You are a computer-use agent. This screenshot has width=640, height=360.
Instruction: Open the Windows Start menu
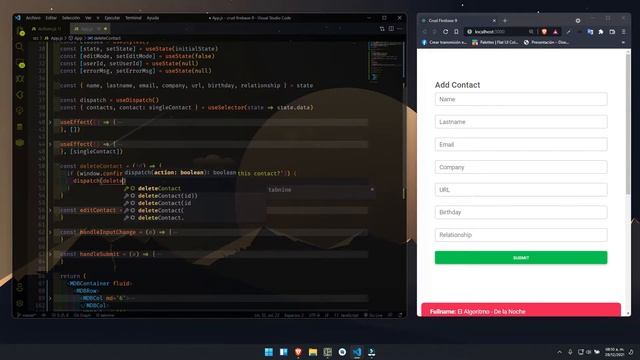click(269, 352)
